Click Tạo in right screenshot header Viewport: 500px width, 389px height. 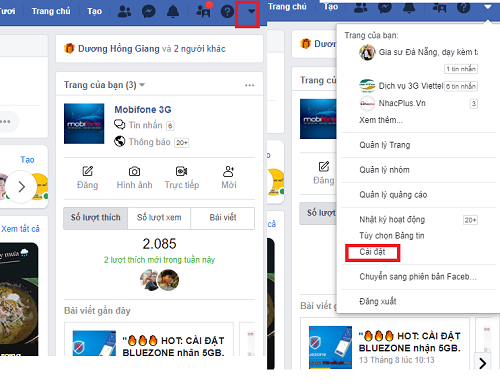pos(331,7)
